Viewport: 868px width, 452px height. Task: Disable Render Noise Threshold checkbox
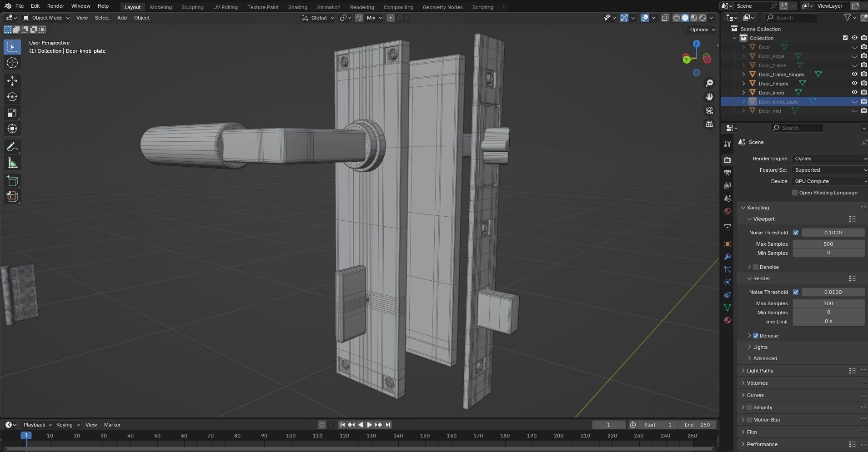[796, 292]
